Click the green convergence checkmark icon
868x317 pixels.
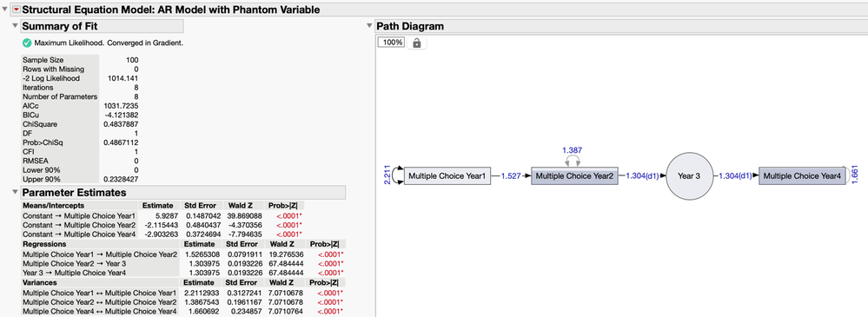27,43
